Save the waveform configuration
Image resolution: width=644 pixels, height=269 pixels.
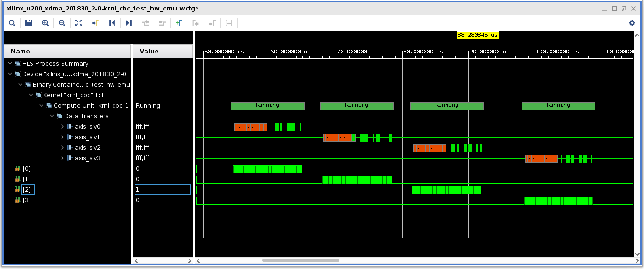[x=29, y=23]
